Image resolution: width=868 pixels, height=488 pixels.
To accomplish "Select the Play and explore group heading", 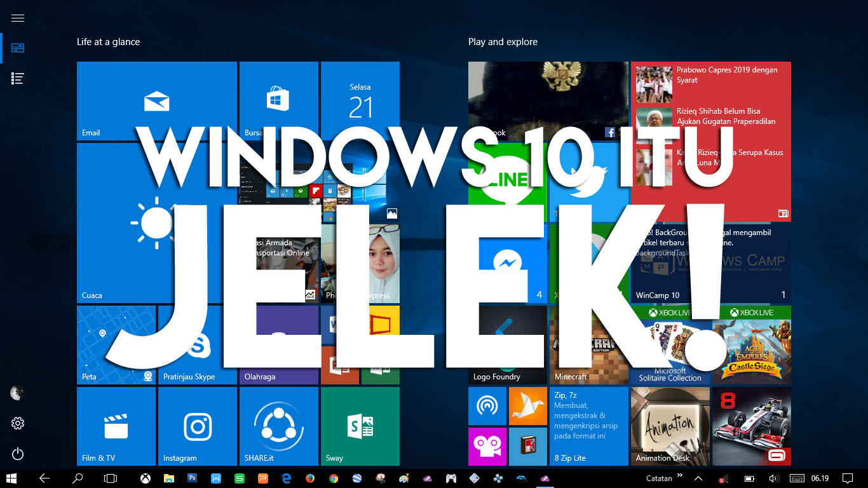I will point(503,42).
